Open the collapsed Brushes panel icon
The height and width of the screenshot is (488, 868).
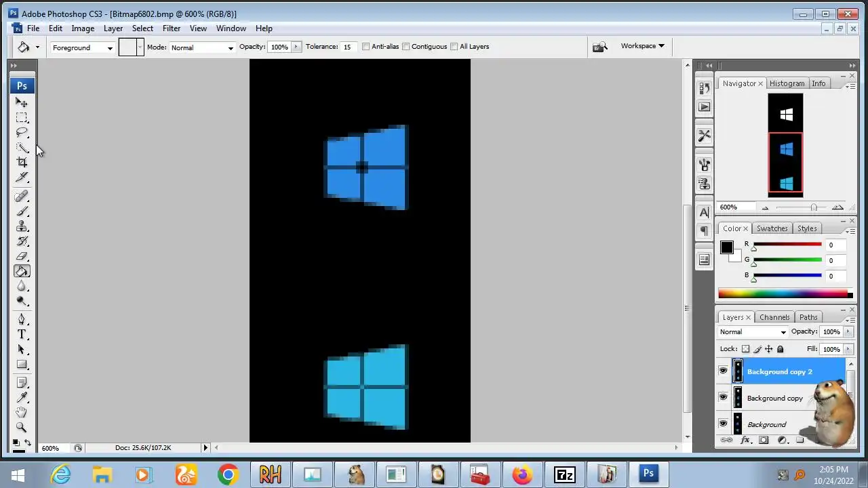pyautogui.click(x=704, y=165)
